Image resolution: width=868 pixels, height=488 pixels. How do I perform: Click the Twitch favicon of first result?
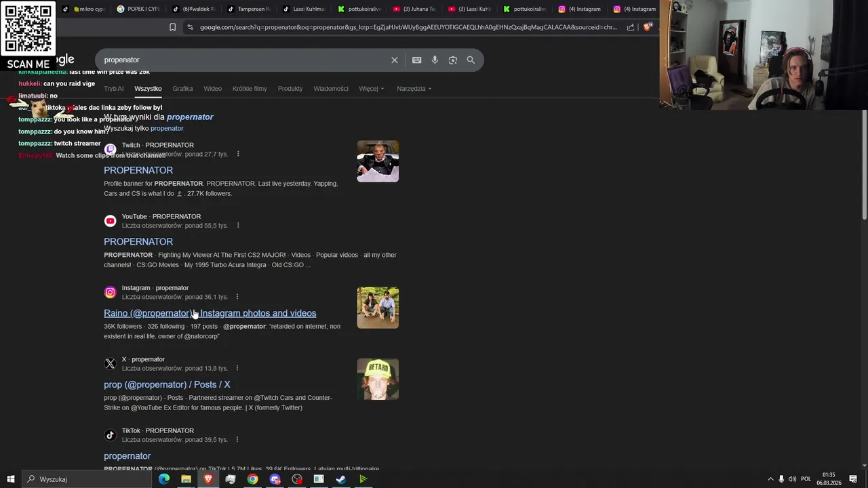click(x=110, y=149)
